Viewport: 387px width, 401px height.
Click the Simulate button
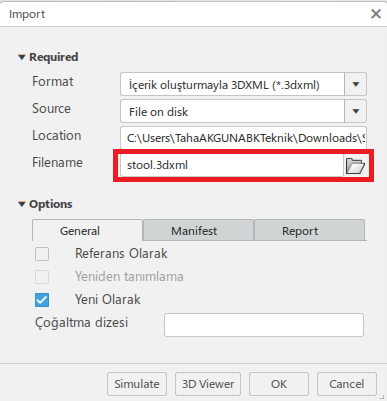click(137, 384)
